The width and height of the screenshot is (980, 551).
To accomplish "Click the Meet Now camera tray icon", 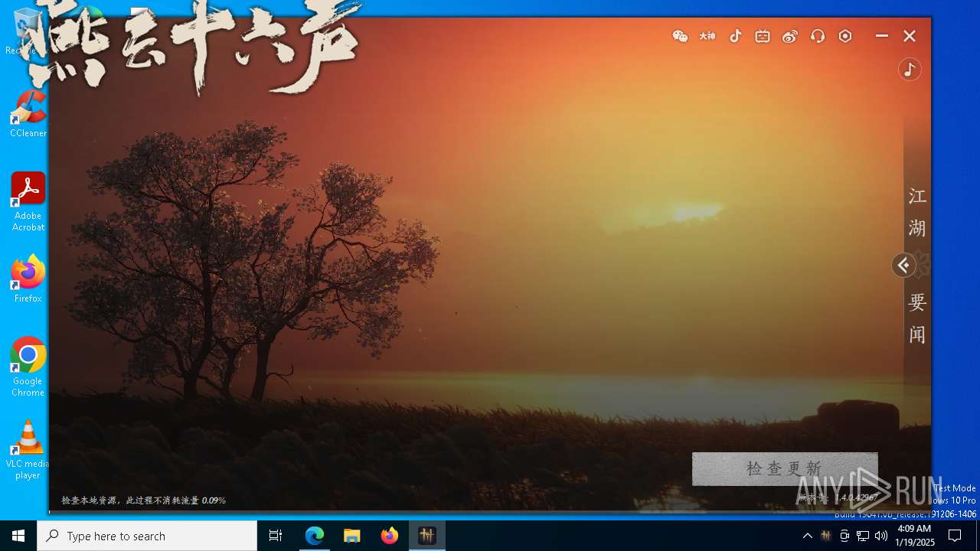I will point(844,536).
